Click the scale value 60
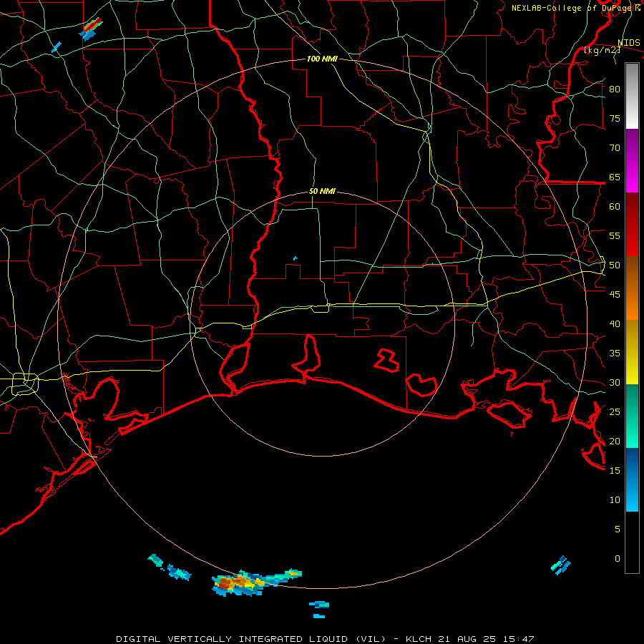The width and height of the screenshot is (644, 644). point(615,207)
